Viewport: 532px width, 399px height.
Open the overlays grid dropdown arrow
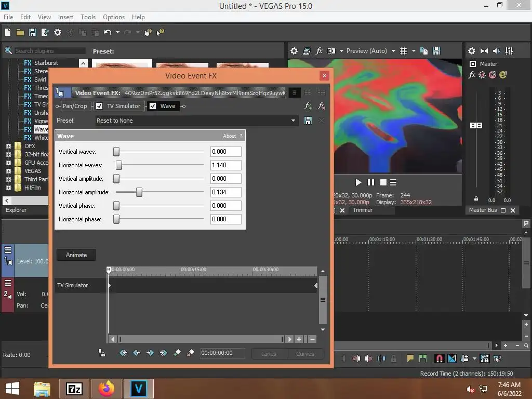pyautogui.click(x=414, y=51)
